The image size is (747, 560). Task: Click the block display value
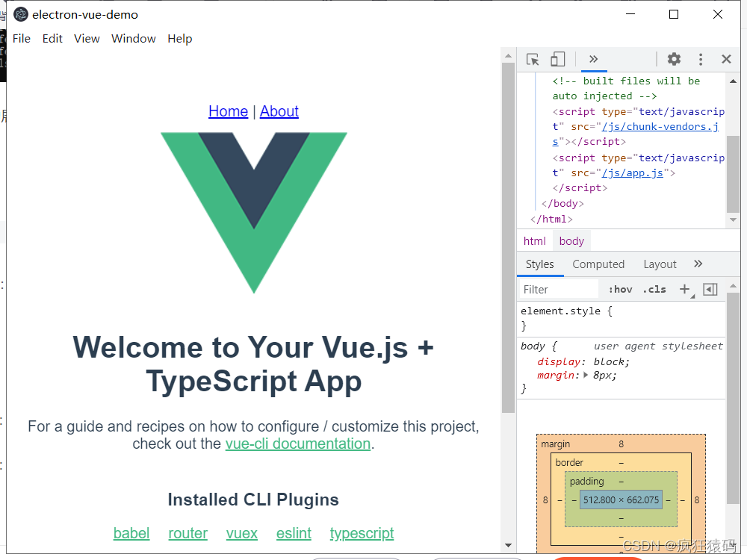610,362
